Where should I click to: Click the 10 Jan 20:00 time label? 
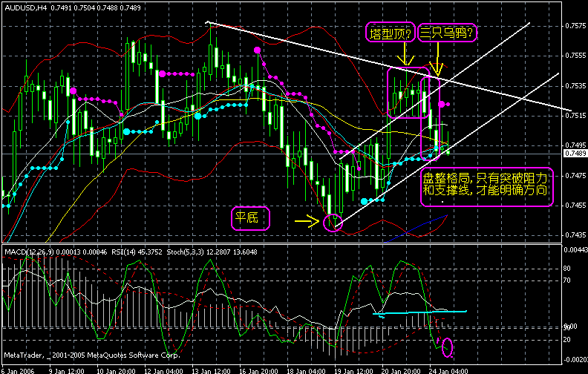click(117, 371)
